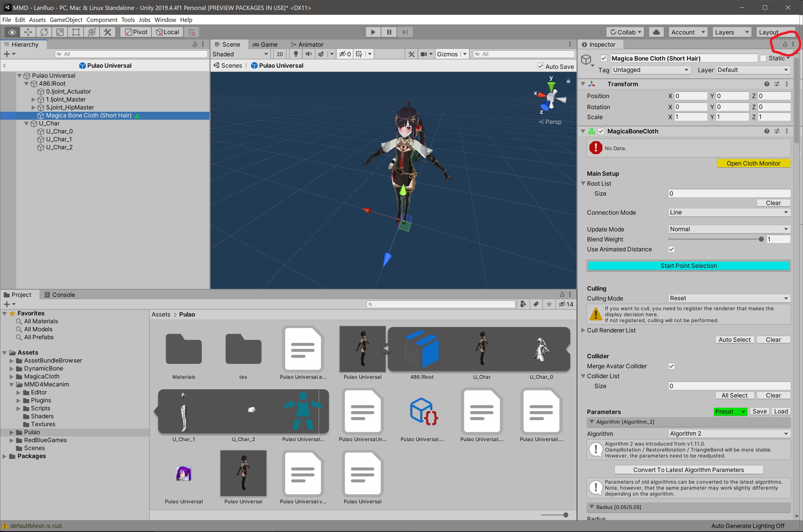Open the Connection Mode dropdown

pos(729,213)
